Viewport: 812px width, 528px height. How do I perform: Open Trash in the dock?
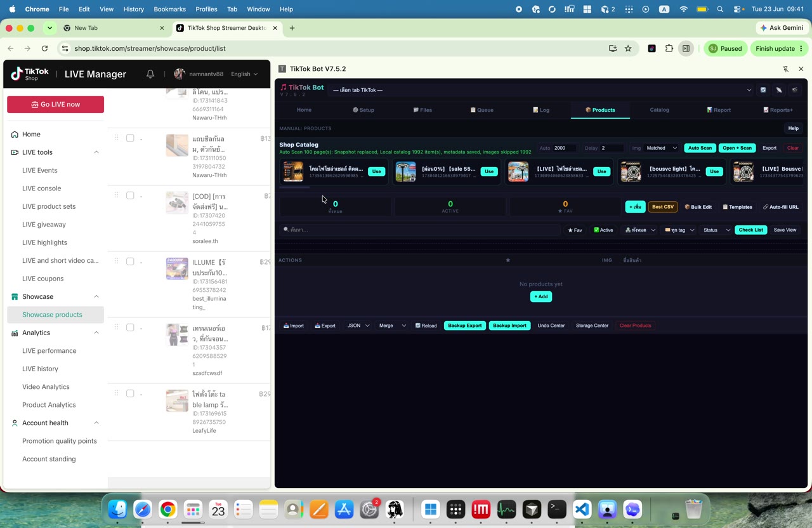[x=694, y=509]
